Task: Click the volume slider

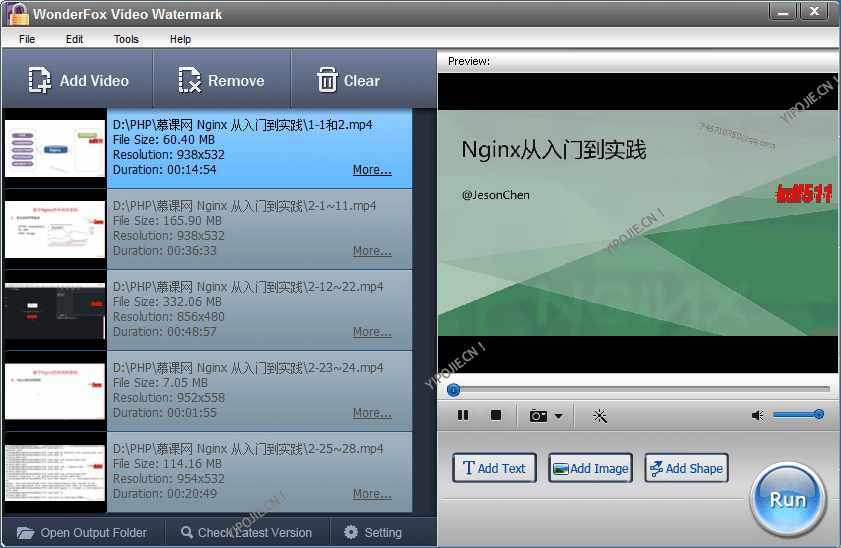Action: point(797,415)
